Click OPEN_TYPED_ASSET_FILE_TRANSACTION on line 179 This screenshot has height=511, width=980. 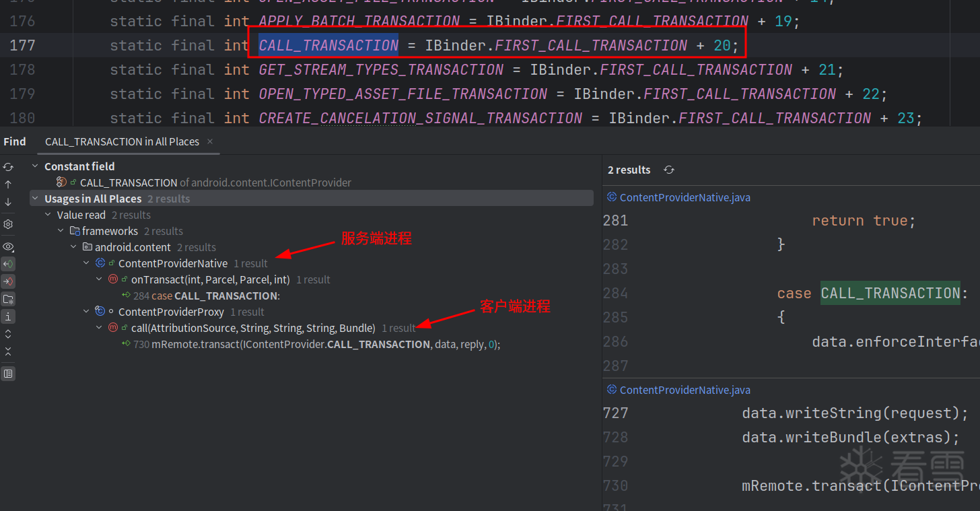(x=403, y=94)
